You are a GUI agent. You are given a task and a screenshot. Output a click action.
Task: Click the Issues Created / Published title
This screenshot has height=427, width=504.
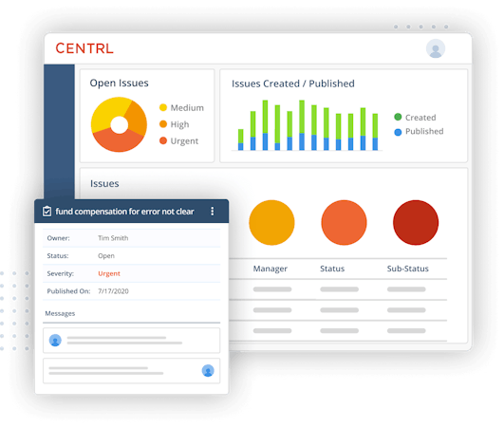[x=293, y=84]
